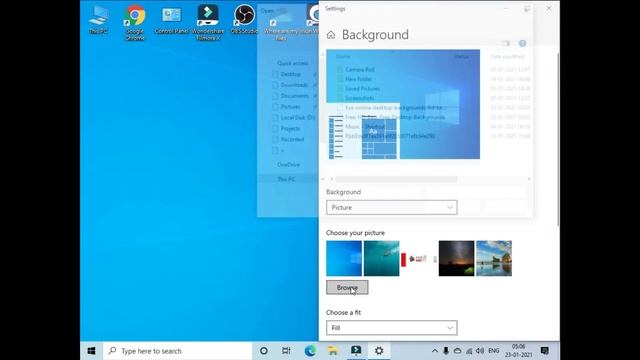
Task: Click the Cortana circle on taskbar
Action: tap(264, 351)
